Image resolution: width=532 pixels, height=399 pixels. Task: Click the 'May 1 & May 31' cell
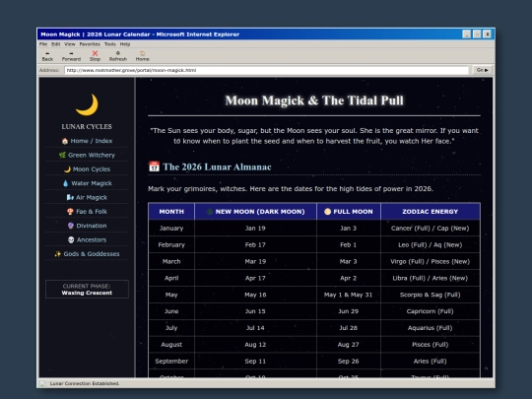pyautogui.click(x=349, y=295)
